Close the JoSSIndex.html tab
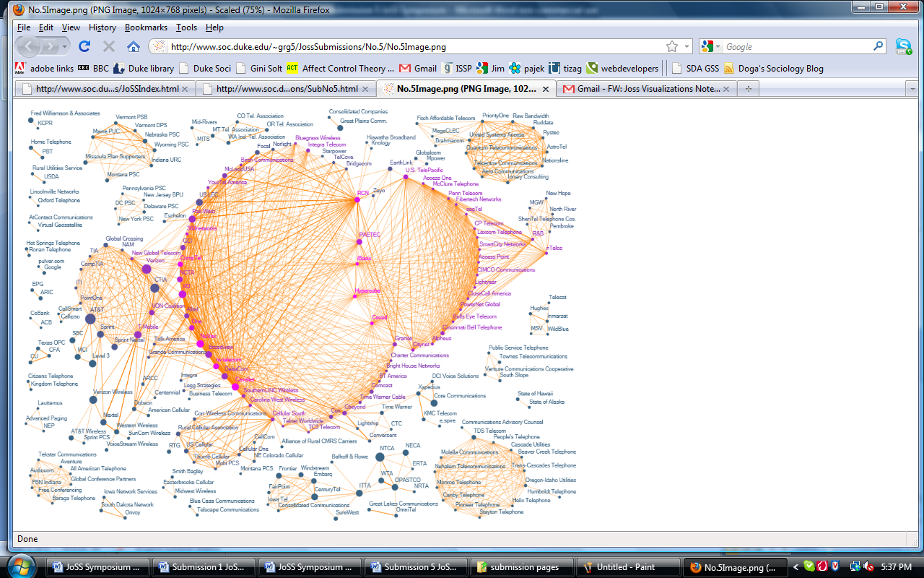The image size is (924, 578). (x=185, y=89)
